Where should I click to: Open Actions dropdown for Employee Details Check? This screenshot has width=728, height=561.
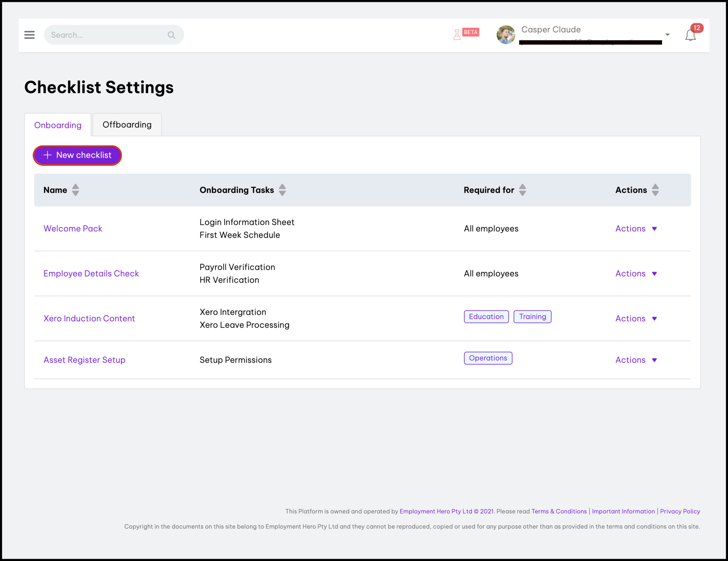(x=636, y=273)
